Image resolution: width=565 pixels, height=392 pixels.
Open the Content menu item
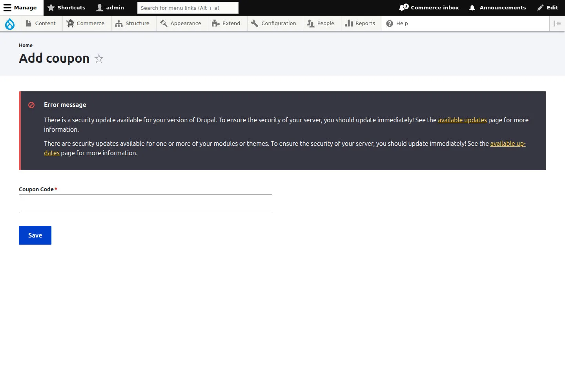point(41,24)
